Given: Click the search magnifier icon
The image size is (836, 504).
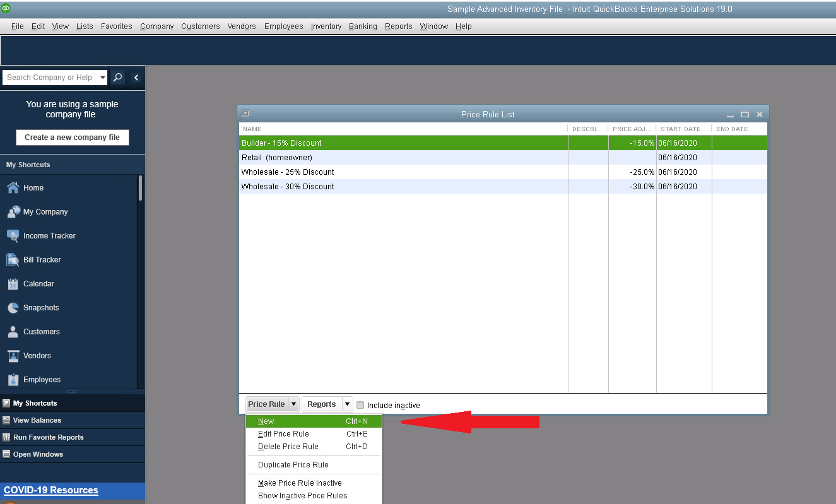Looking at the screenshot, I should click(117, 78).
